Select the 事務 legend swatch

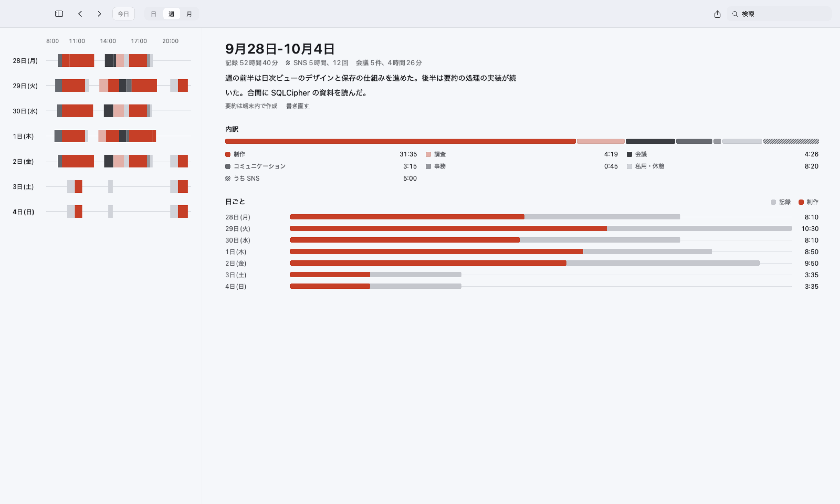(428, 166)
